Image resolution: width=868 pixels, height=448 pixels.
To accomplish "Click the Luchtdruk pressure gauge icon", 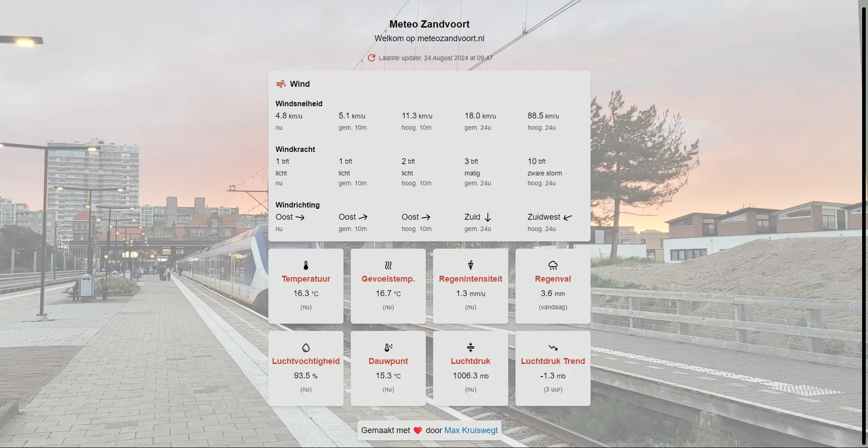I will pyautogui.click(x=470, y=347).
